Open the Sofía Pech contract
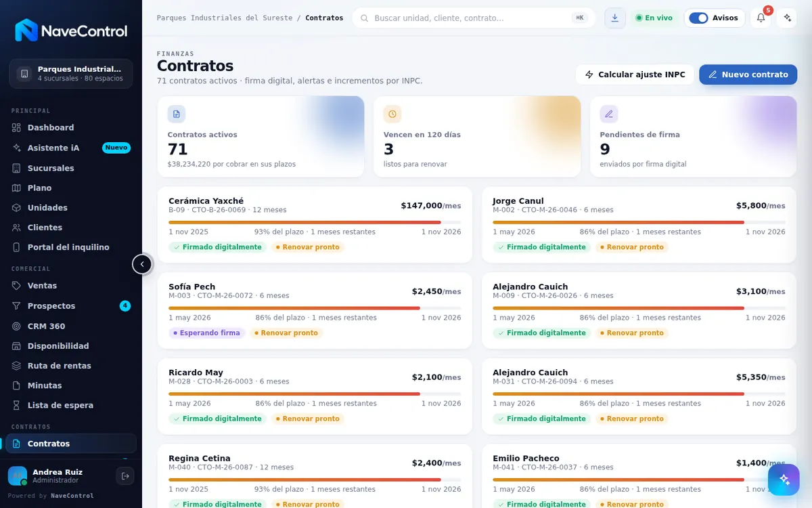The width and height of the screenshot is (812, 508). click(x=315, y=310)
